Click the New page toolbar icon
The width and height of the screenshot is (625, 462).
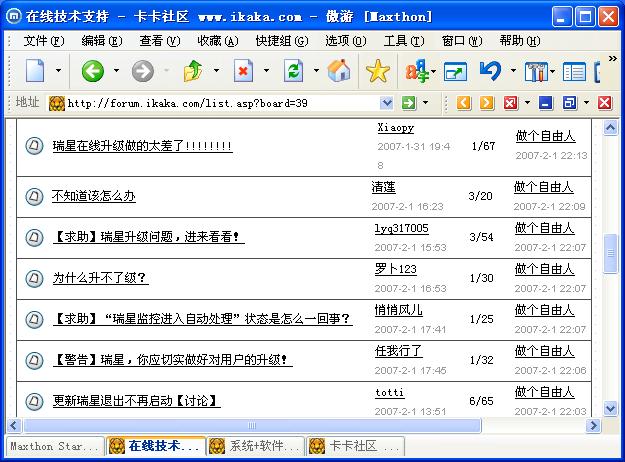[35, 71]
